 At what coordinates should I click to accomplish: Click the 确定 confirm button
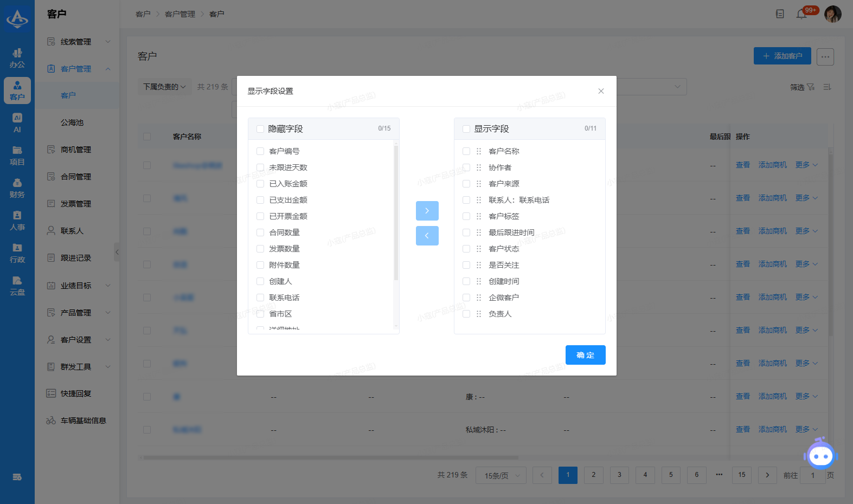coord(585,355)
